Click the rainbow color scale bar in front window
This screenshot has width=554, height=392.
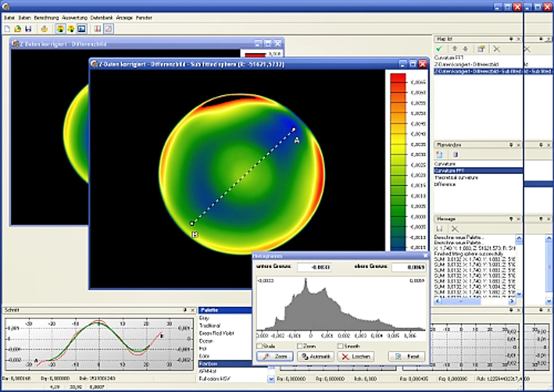point(398,162)
